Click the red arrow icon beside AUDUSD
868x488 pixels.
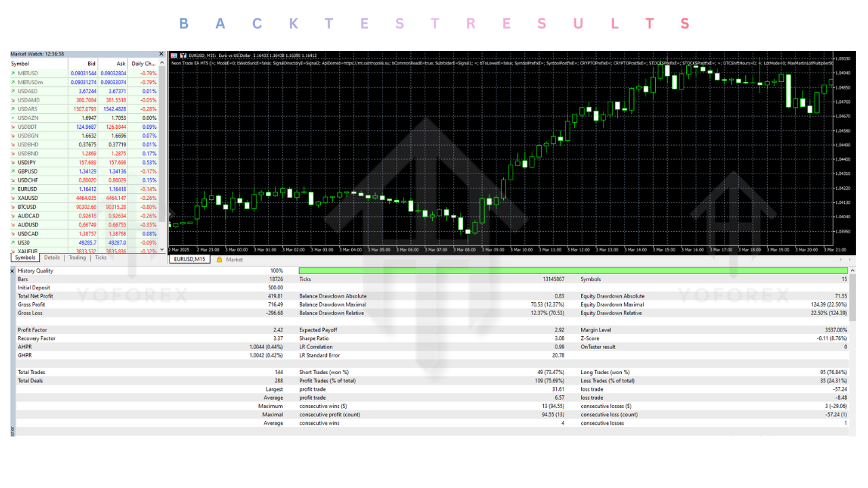click(x=12, y=225)
